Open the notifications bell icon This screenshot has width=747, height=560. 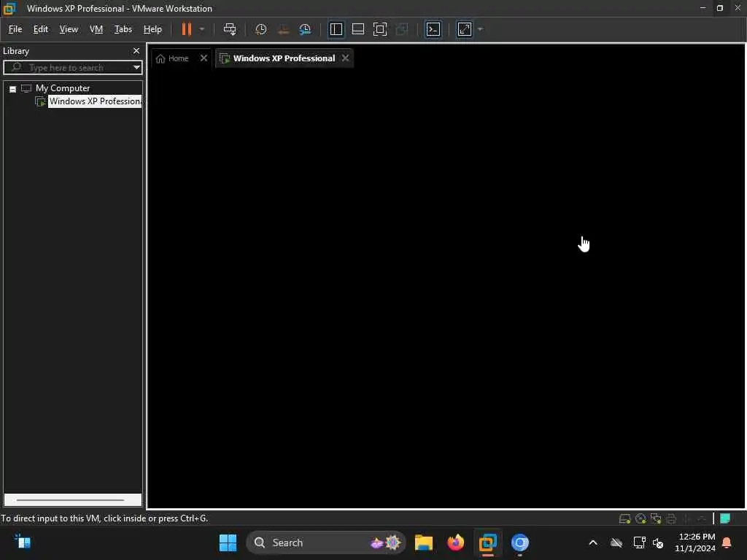pos(727,542)
